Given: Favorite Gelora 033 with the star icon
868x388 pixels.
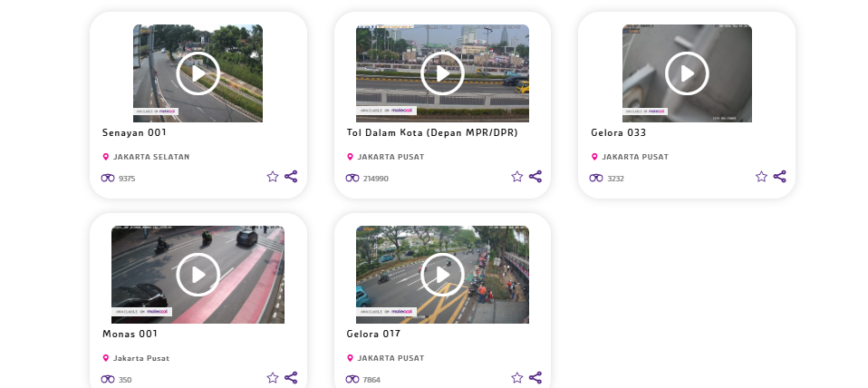Looking at the screenshot, I should (x=761, y=177).
